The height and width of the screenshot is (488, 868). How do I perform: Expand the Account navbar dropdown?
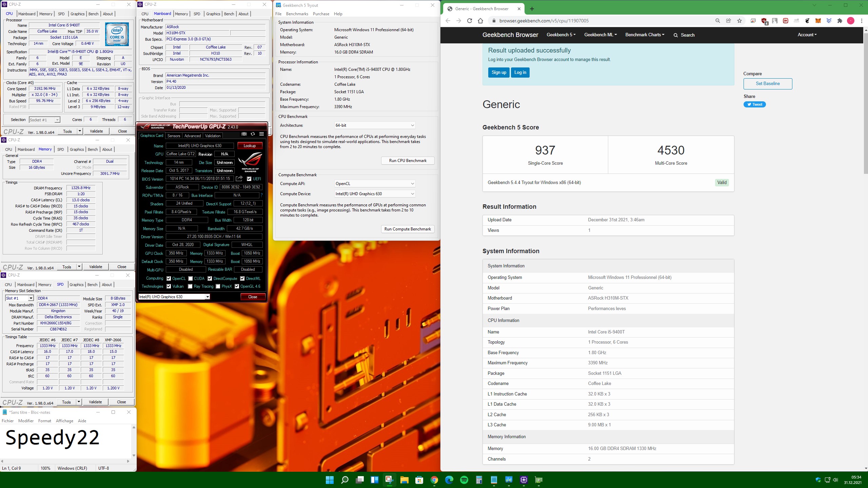[807, 35]
